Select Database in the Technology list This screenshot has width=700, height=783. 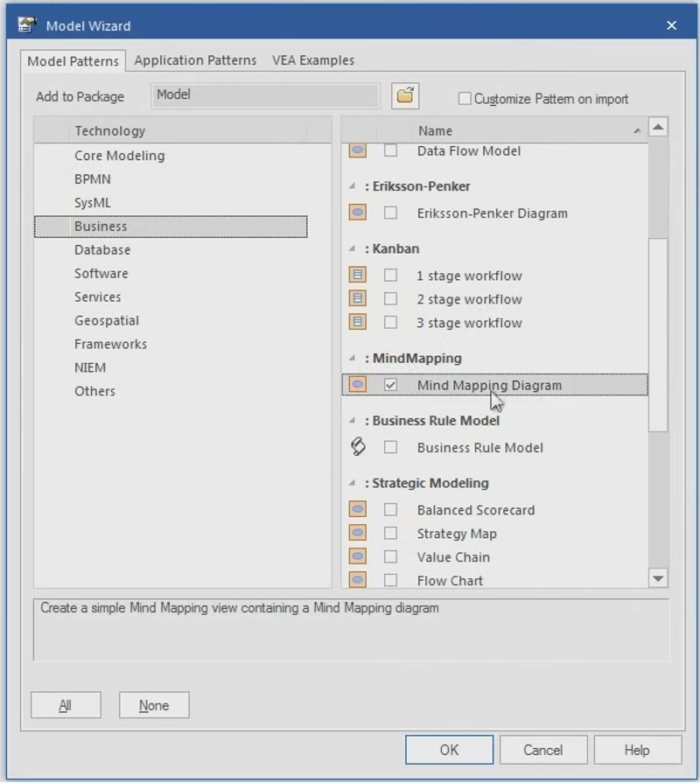click(x=101, y=250)
